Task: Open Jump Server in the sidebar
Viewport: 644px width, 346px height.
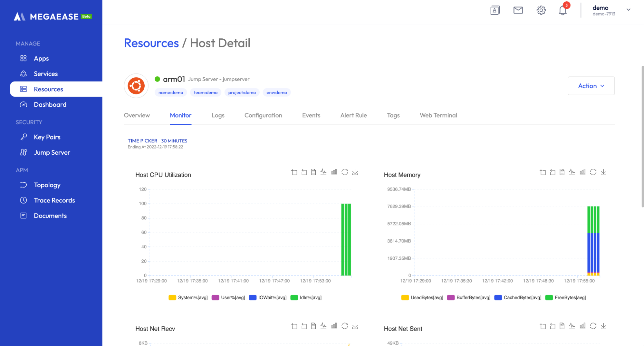Action: pos(52,152)
